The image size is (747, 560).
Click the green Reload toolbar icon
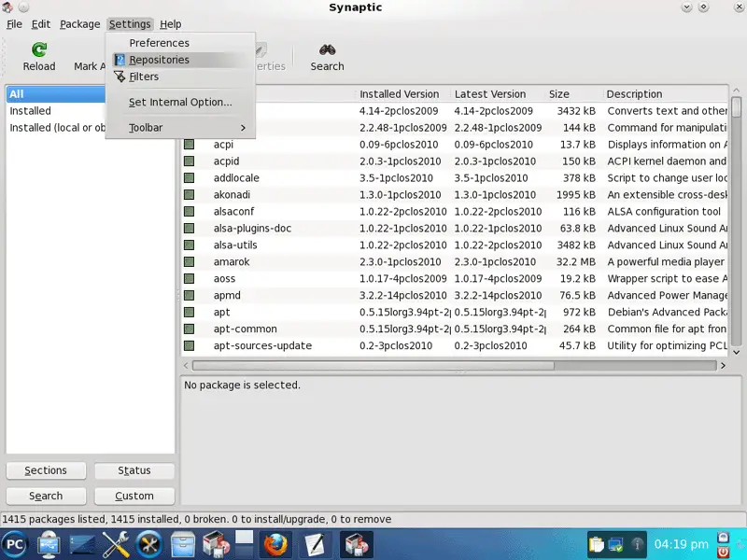click(x=39, y=49)
